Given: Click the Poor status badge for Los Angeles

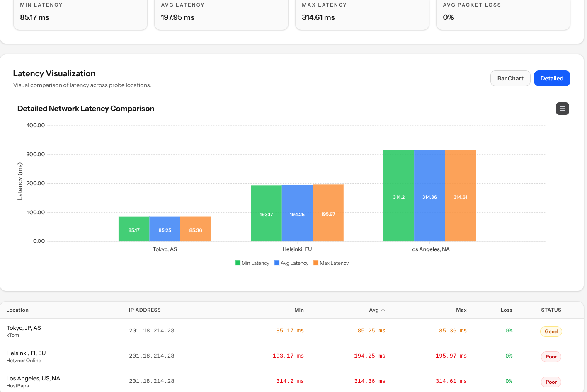Looking at the screenshot, I should [551, 382].
